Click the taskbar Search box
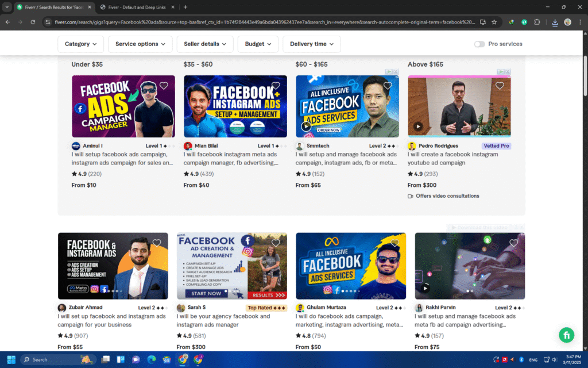Screen dimensions: 588x368 point(58,359)
